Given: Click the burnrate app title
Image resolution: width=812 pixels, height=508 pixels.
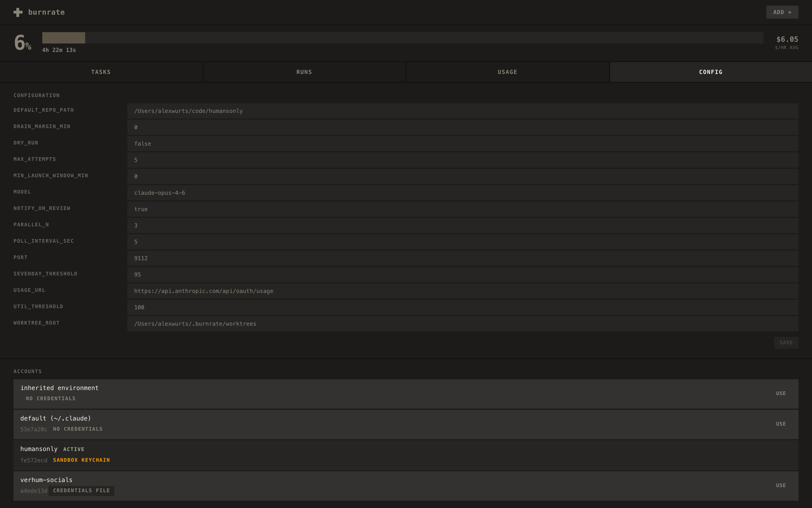Looking at the screenshot, I should coord(47,12).
